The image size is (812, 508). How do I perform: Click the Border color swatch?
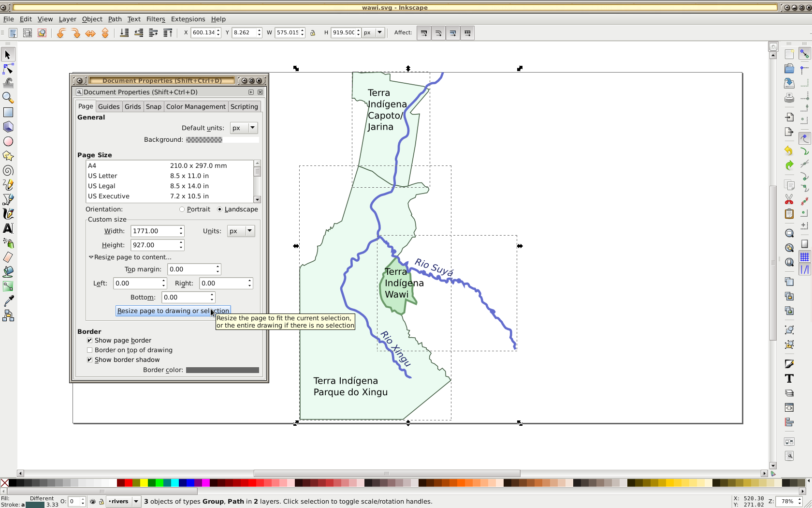click(x=222, y=370)
